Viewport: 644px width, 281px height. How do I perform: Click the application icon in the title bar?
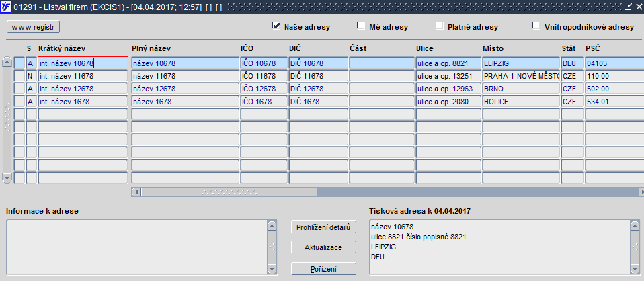6,7
